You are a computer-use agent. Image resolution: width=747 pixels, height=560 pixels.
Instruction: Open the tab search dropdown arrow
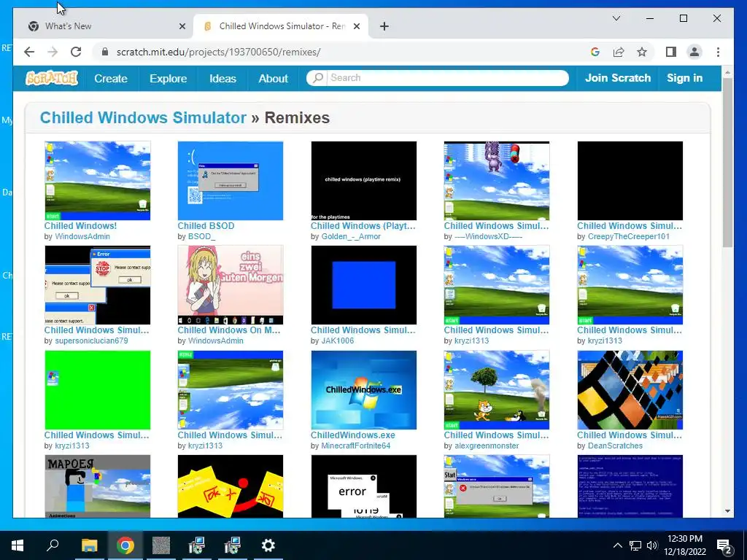click(616, 18)
